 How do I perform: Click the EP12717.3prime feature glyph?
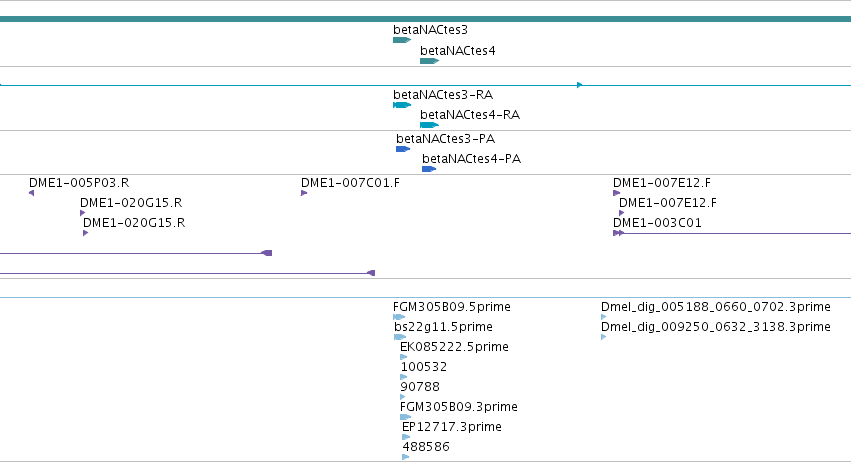point(406,437)
